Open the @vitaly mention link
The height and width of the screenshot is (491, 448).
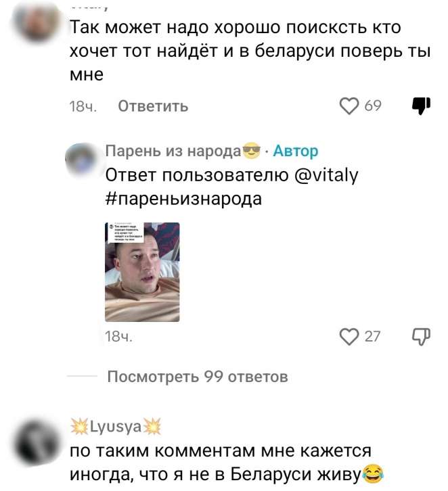coord(326,175)
